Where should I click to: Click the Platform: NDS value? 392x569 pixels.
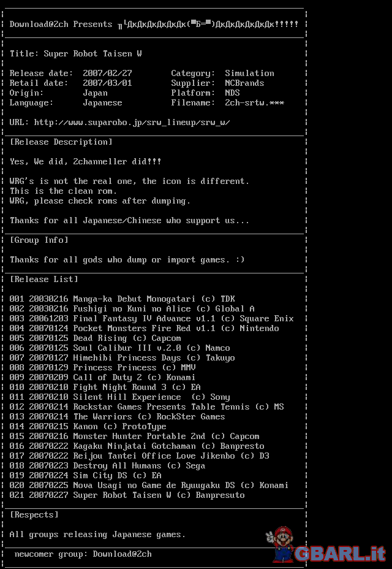click(x=233, y=93)
